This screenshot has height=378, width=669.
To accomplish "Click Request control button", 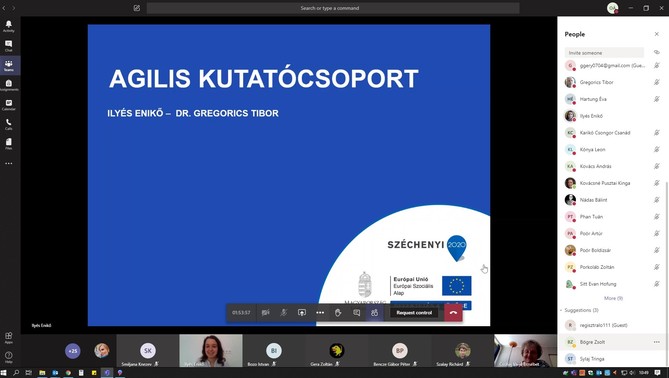I will tap(414, 313).
